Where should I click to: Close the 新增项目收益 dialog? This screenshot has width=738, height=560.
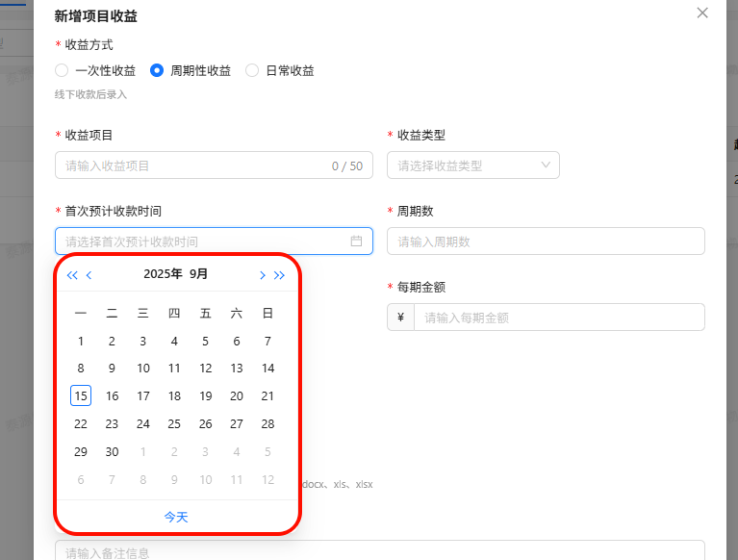702,13
